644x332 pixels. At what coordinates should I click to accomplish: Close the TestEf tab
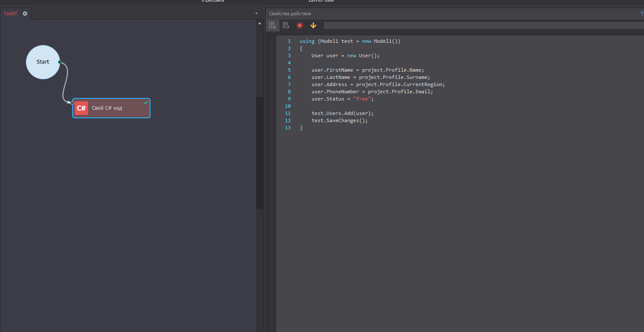(25, 14)
